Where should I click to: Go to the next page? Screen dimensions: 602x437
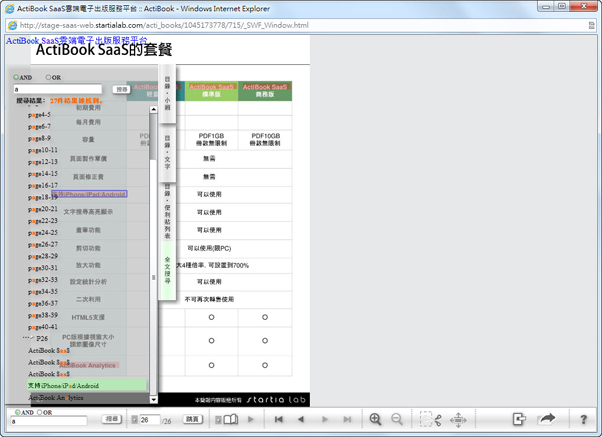pyautogui.click(x=325, y=419)
